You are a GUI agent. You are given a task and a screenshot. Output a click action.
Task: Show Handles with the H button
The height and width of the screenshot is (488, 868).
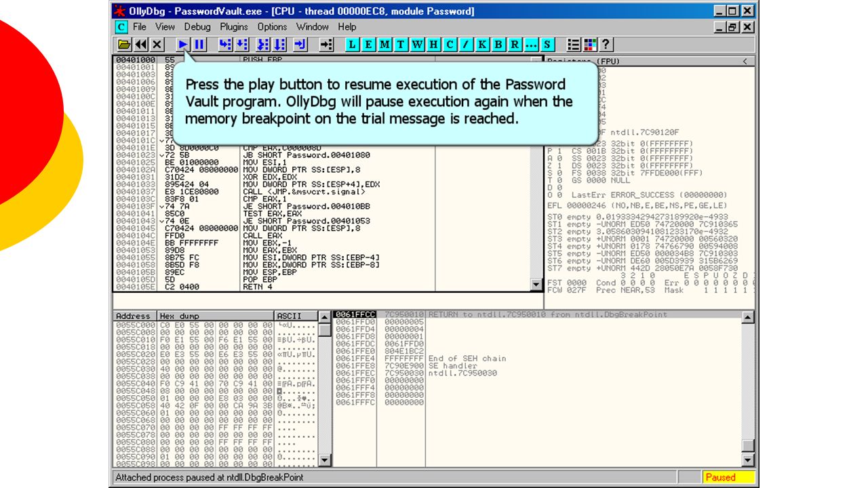click(434, 45)
